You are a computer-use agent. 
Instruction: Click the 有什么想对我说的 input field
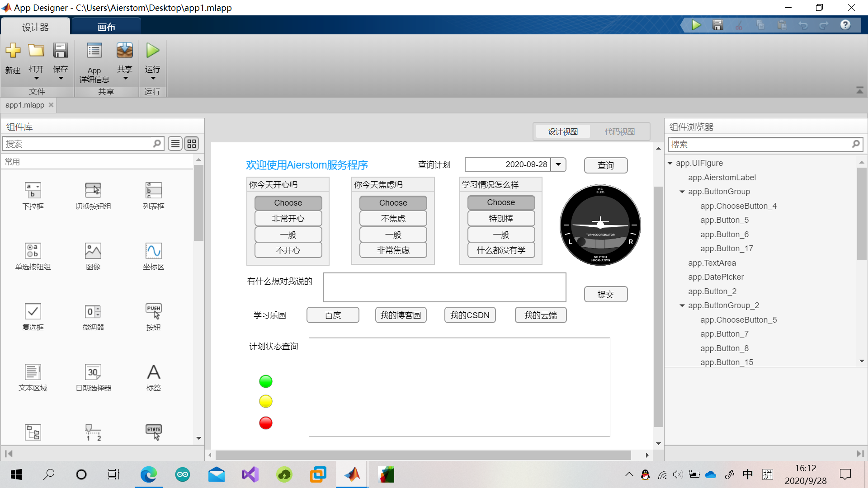click(444, 287)
